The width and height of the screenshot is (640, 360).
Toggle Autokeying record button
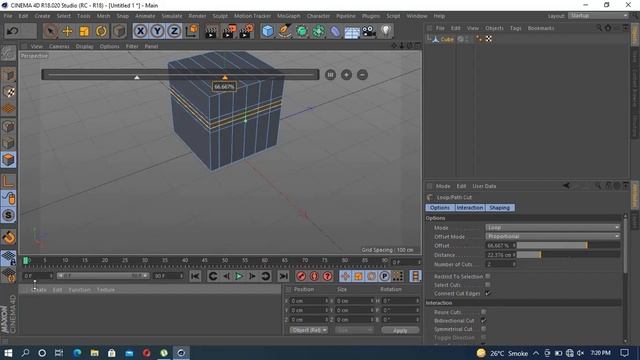(314, 276)
